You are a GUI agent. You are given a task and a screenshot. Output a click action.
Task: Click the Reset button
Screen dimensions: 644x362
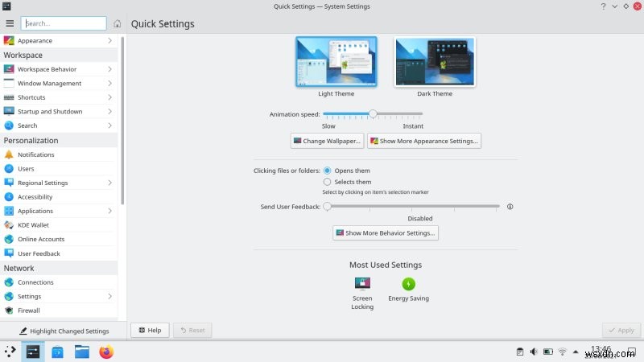pyautogui.click(x=192, y=330)
